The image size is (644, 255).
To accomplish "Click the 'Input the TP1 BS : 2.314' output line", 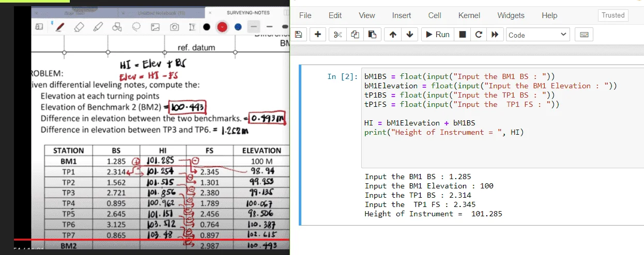I will 418,195.
